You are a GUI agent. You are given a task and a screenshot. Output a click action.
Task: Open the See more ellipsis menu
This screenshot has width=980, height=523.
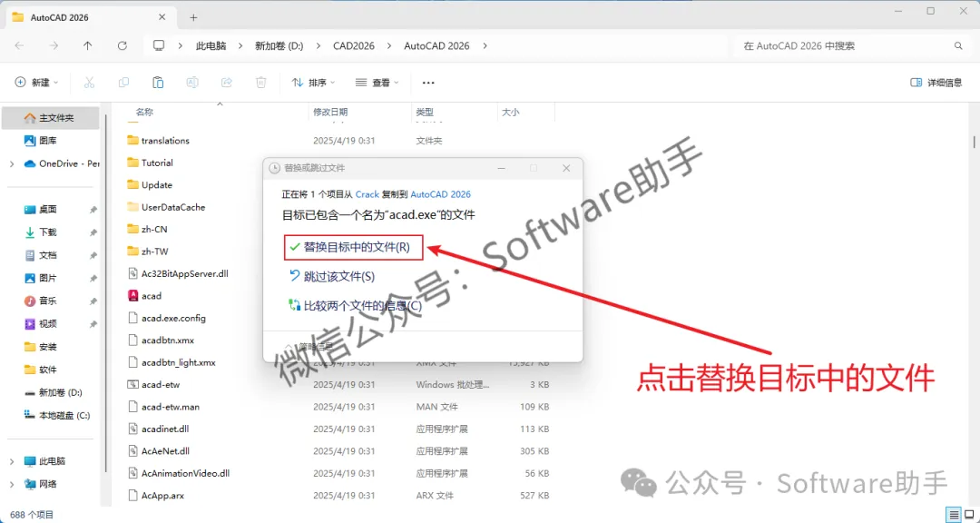point(428,82)
